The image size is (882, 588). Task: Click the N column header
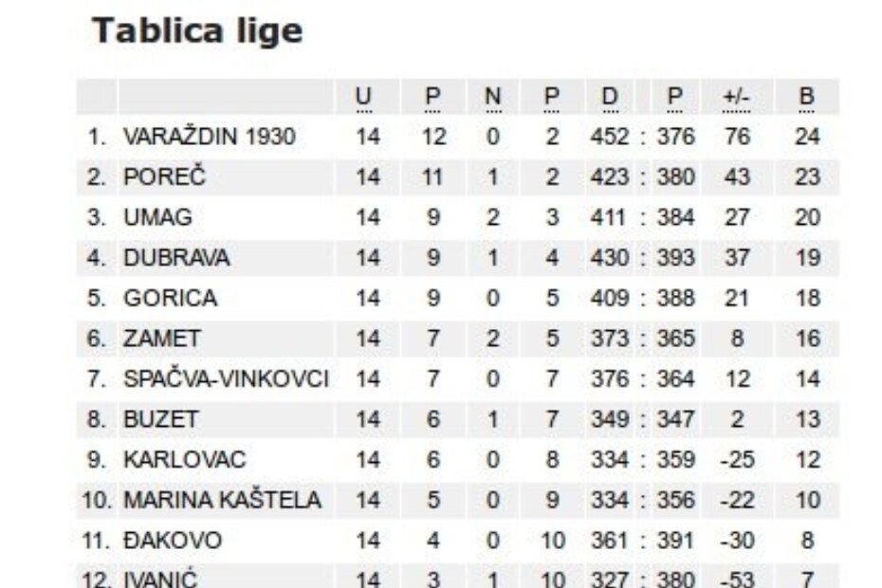pos(492,97)
